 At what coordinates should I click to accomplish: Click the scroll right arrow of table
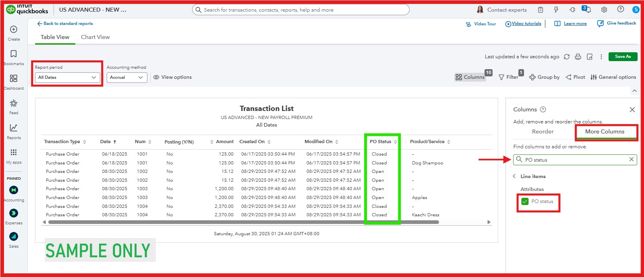(489, 222)
